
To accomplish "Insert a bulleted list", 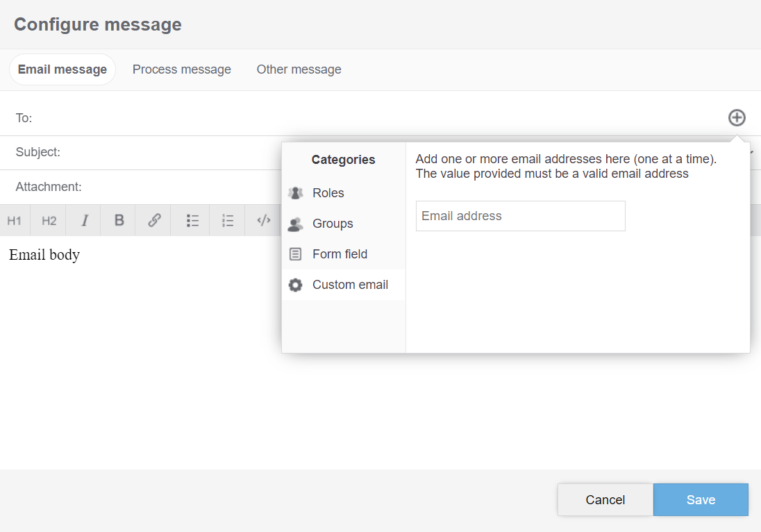I will (192, 221).
